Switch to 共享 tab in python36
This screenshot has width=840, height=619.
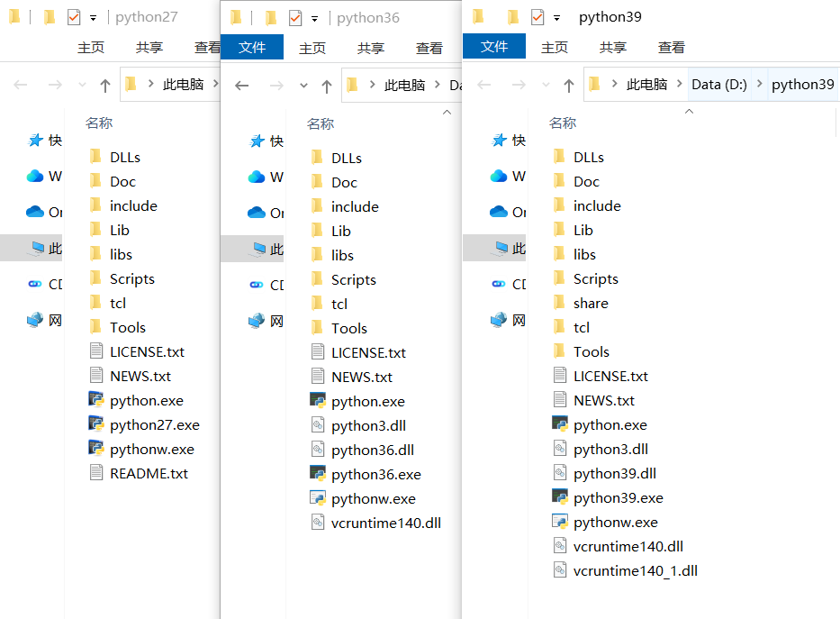click(371, 49)
